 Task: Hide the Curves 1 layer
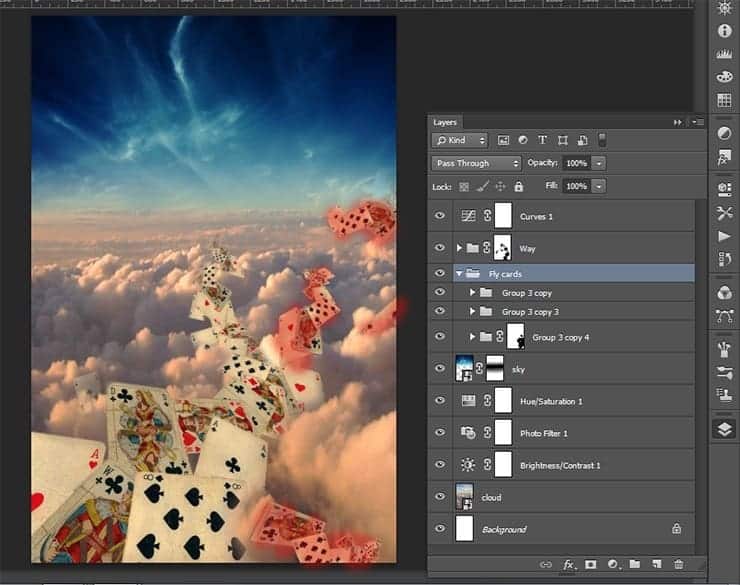(x=440, y=216)
